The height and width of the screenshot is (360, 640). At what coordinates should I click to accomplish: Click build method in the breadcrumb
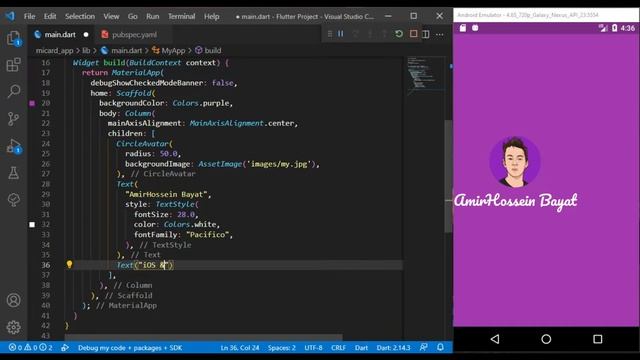pos(213,51)
